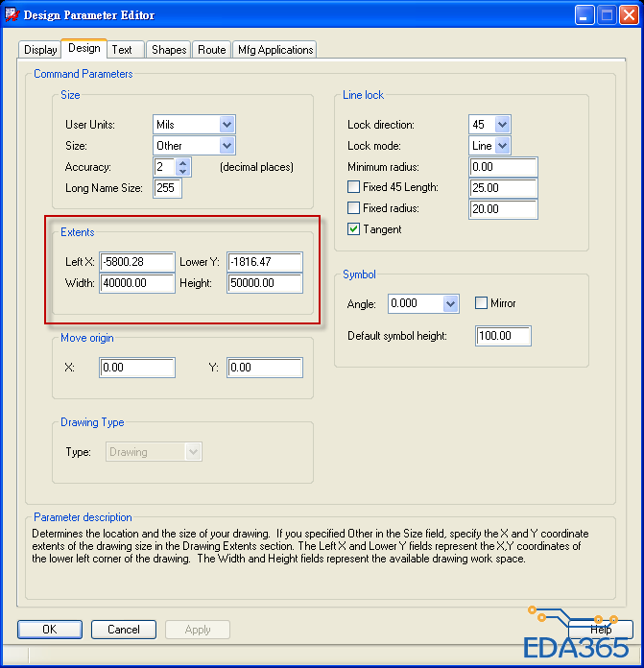Toggle the Mirror checkbox

(x=481, y=303)
